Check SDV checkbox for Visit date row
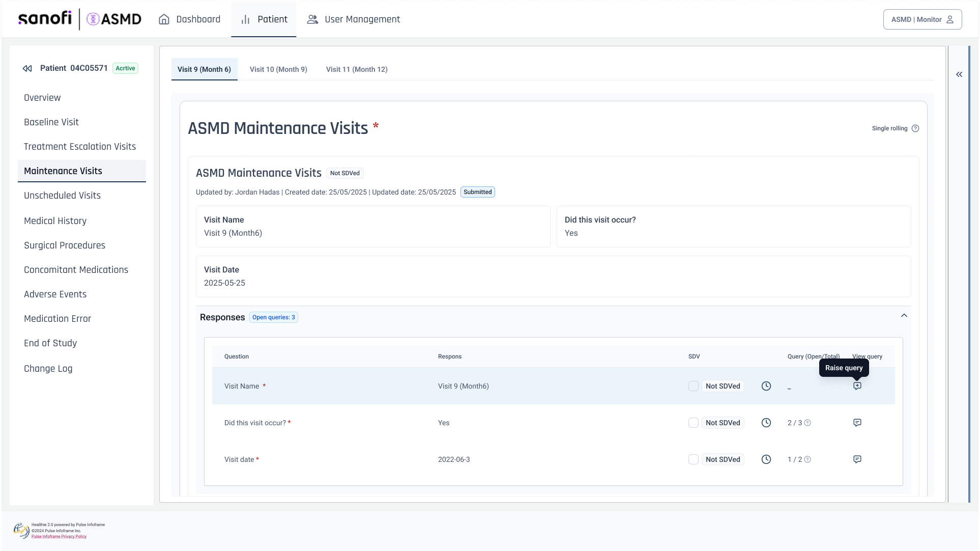 pos(694,459)
